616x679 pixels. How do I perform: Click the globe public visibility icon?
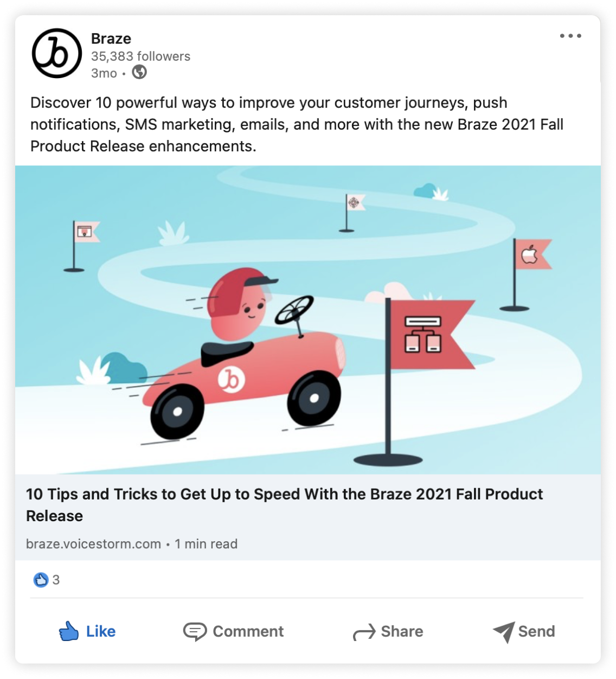[139, 72]
